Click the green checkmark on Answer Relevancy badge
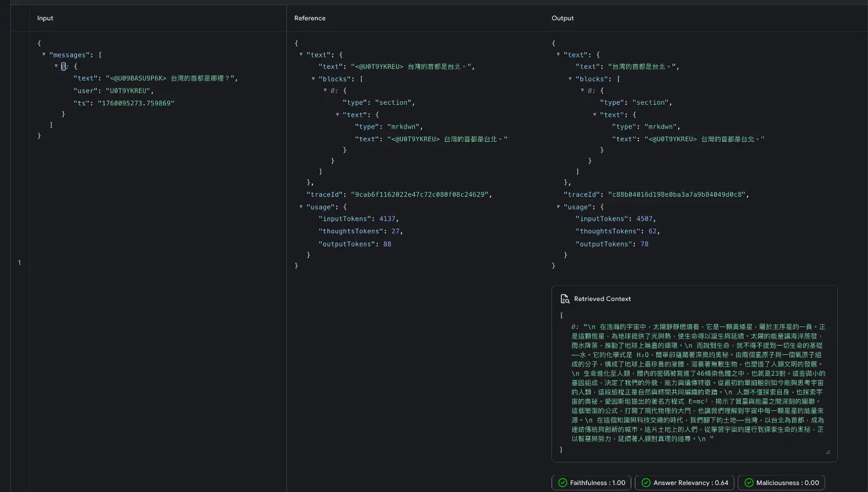Screen dimensions: 868x492 pyautogui.click(x=646, y=483)
